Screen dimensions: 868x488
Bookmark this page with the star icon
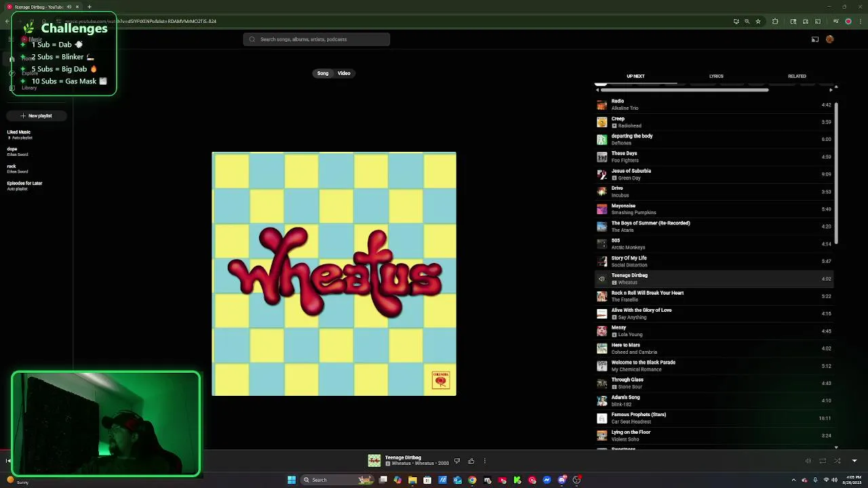[x=758, y=21]
